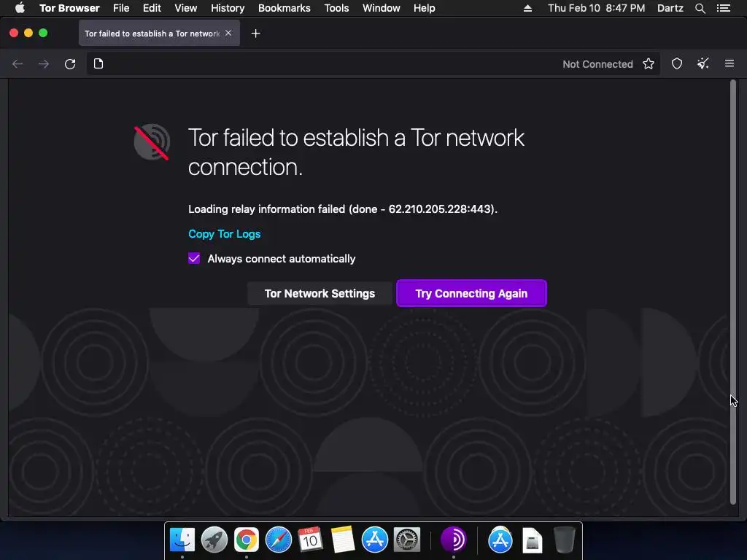Click the back navigation arrow
The height and width of the screenshot is (560, 747).
tap(18, 64)
